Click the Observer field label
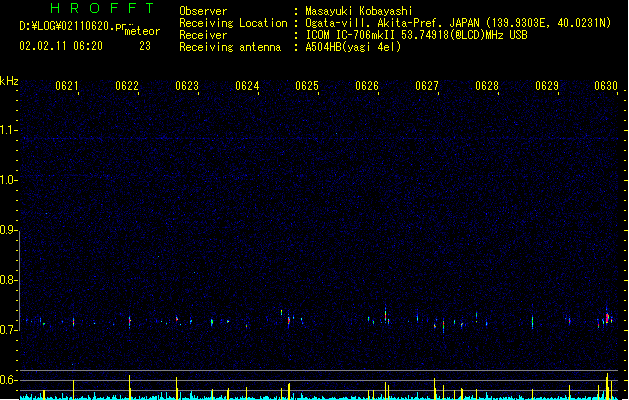This screenshot has width=629, height=400. click(x=203, y=11)
